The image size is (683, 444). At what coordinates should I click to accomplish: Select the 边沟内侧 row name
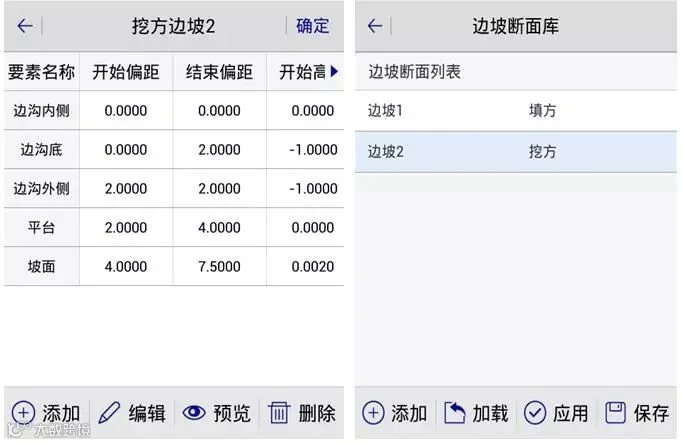coord(41,111)
